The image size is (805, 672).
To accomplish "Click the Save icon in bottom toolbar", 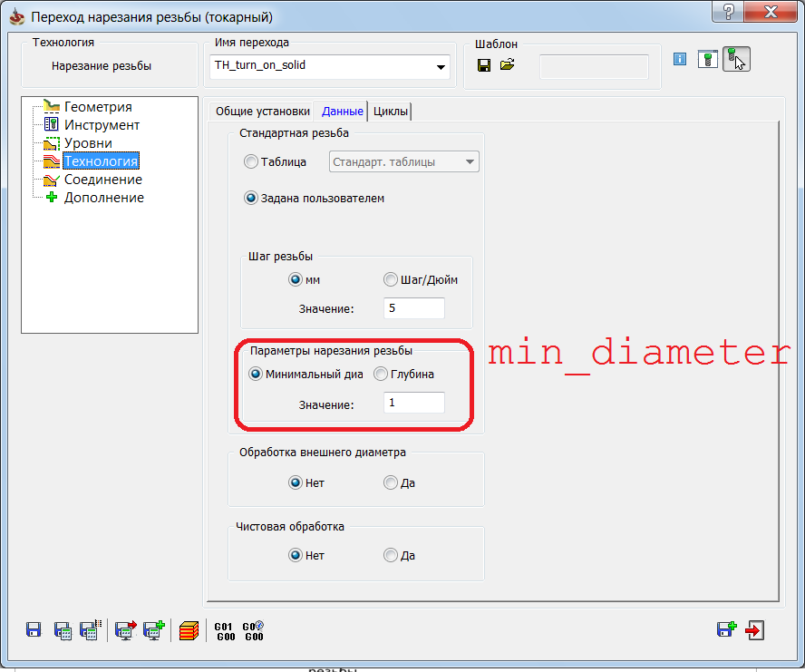I will tap(34, 630).
